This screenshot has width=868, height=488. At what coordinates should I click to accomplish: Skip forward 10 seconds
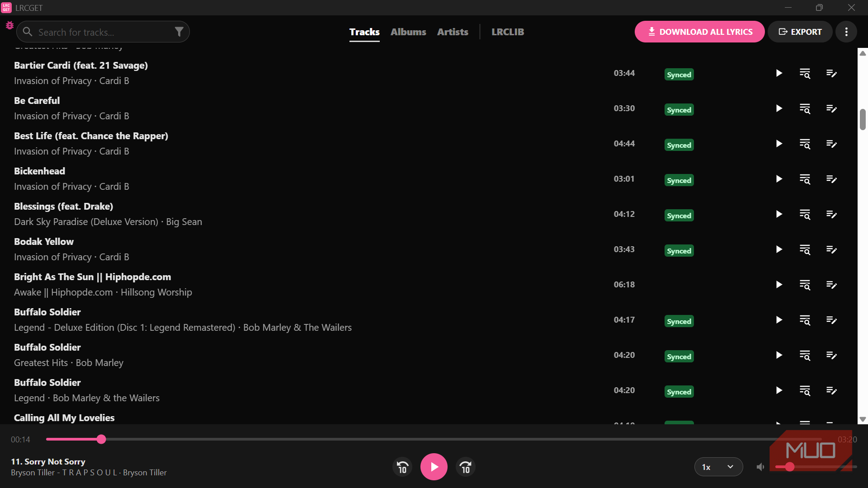[466, 467]
